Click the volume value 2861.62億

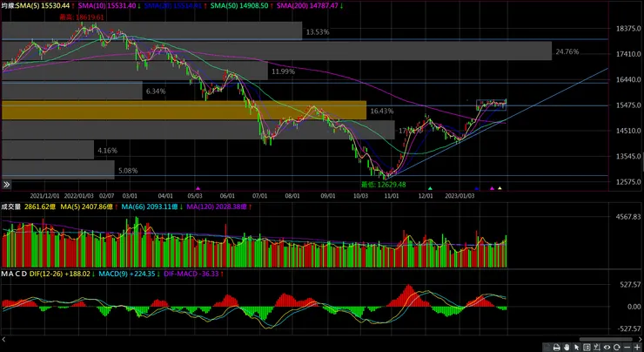(40, 206)
